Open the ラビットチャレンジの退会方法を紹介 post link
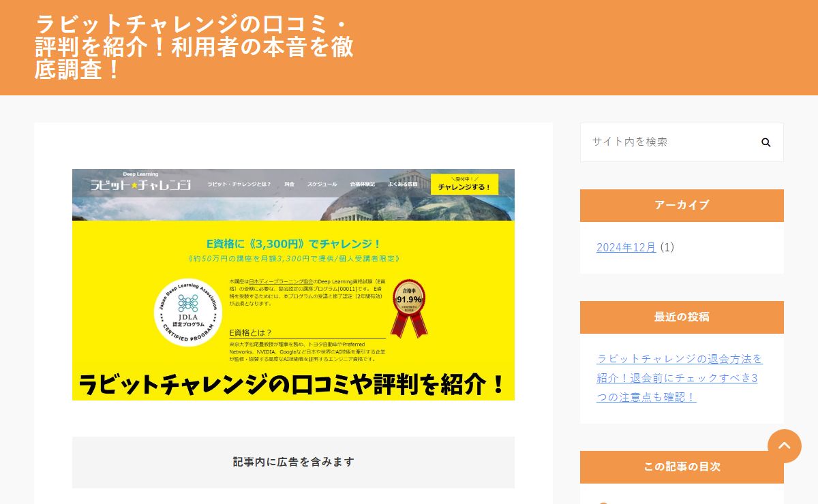818x504 pixels. click(x=680, y=378)
